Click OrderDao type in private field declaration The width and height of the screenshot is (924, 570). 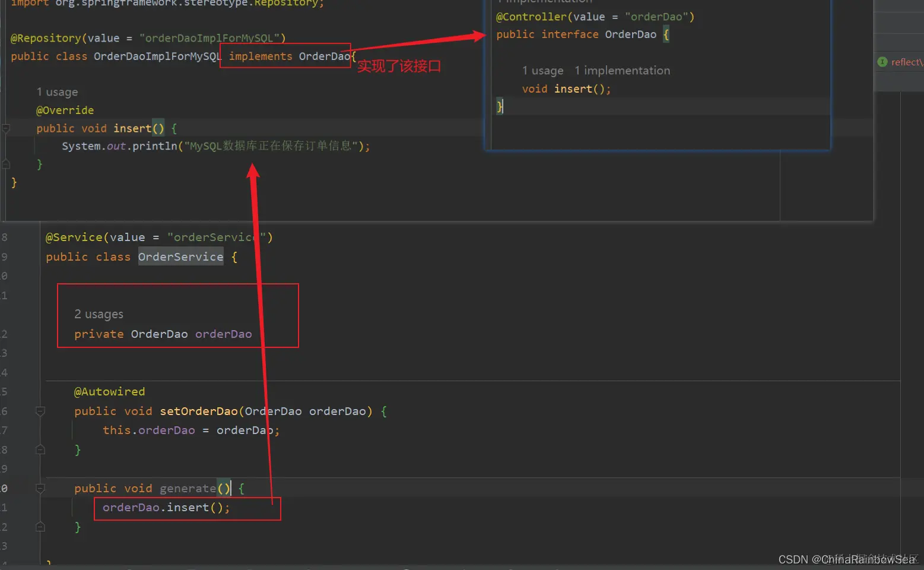(160, 334)
